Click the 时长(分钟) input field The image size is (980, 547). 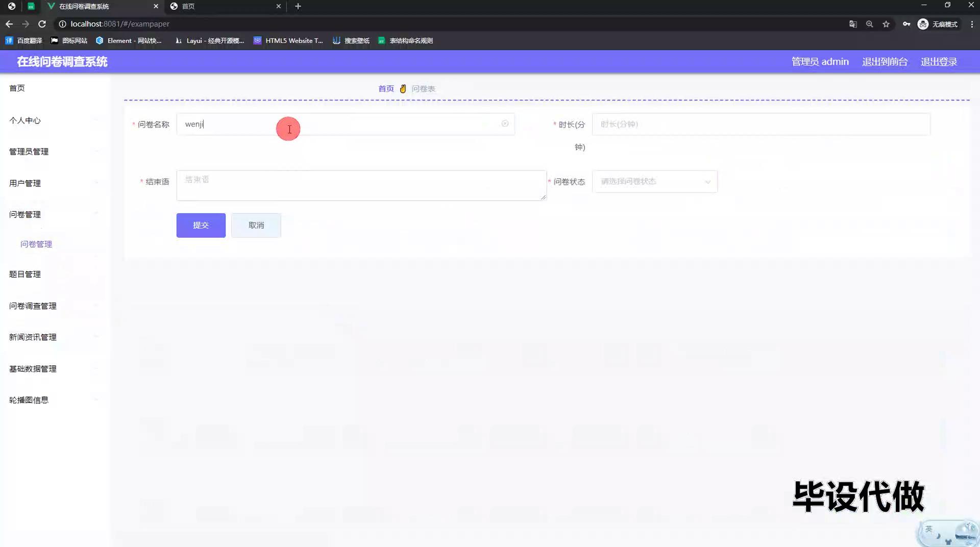pyautogui.click(x=761, y=124)
